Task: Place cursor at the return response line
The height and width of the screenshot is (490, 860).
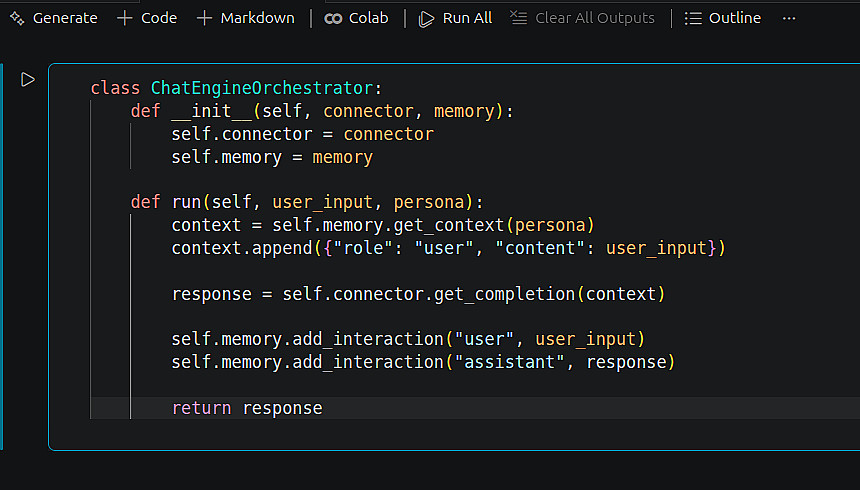Action: click(246, 408)
